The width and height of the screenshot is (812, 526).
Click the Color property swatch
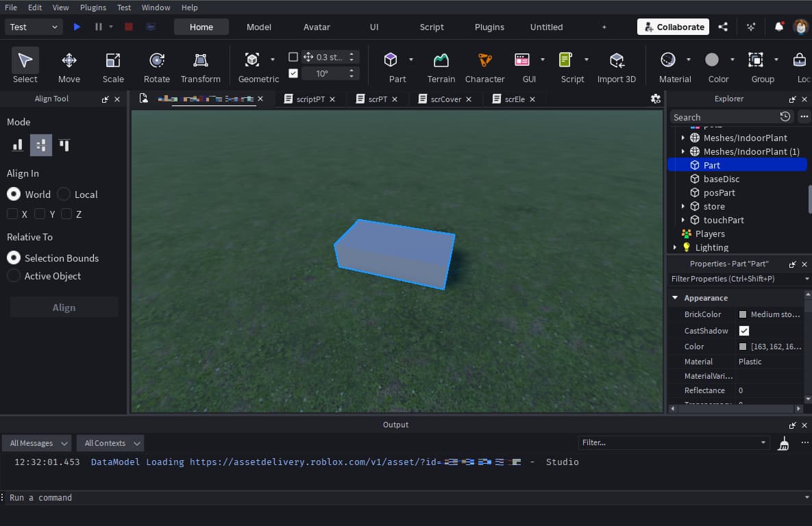pos(743,347)
